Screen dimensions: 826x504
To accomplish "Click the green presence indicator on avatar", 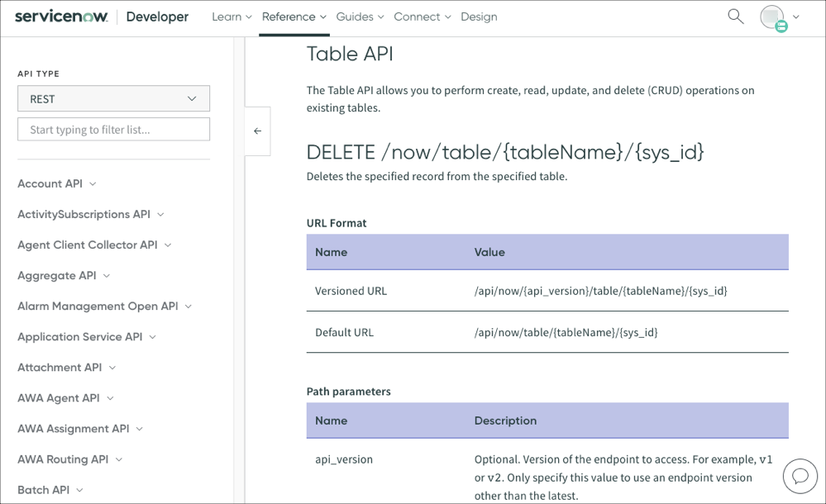I will pyautogui.click(x=781, y=26).
